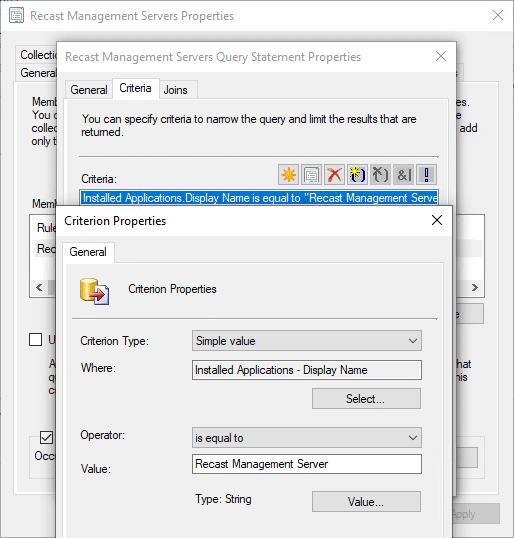Viewport: 514px width, 538px height.
Task: Open the Criterion Type dropdown
Action: [x=307, y=341]
